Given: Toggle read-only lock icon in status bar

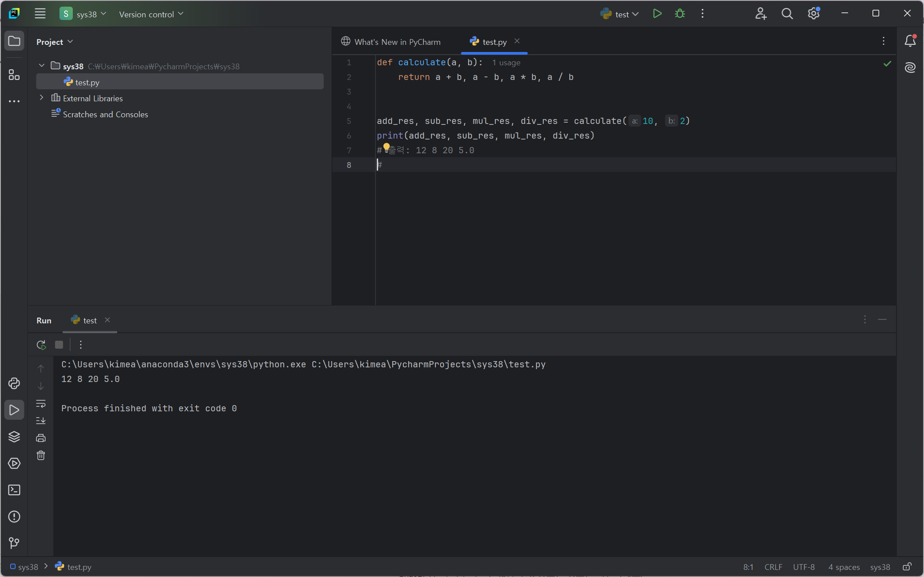Looking at the screenshot, I should [907, 567].
